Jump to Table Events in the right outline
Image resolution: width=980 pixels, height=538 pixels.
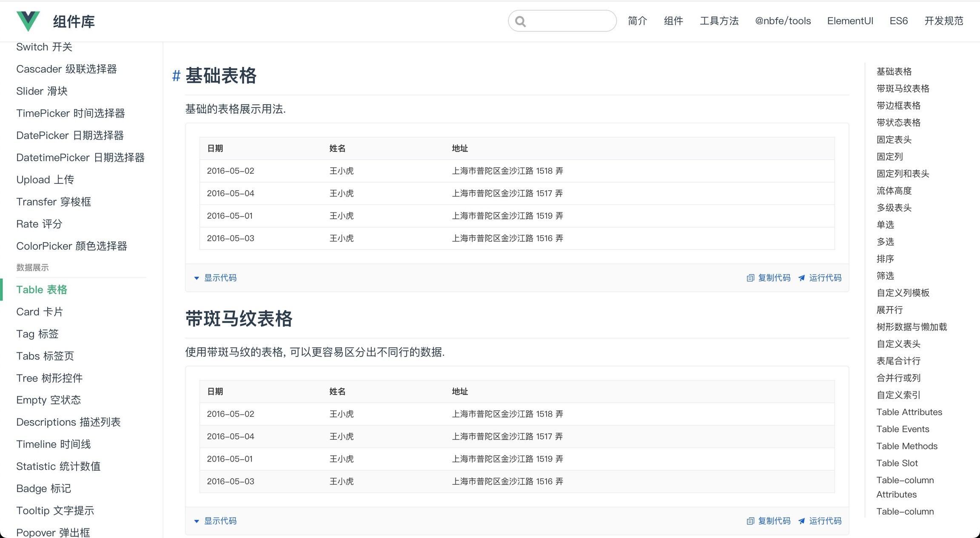pos(903,429)
